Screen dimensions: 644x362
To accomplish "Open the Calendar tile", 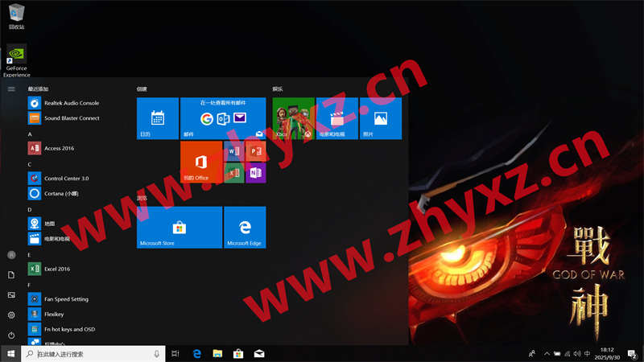I will click(x=158, y=118).
